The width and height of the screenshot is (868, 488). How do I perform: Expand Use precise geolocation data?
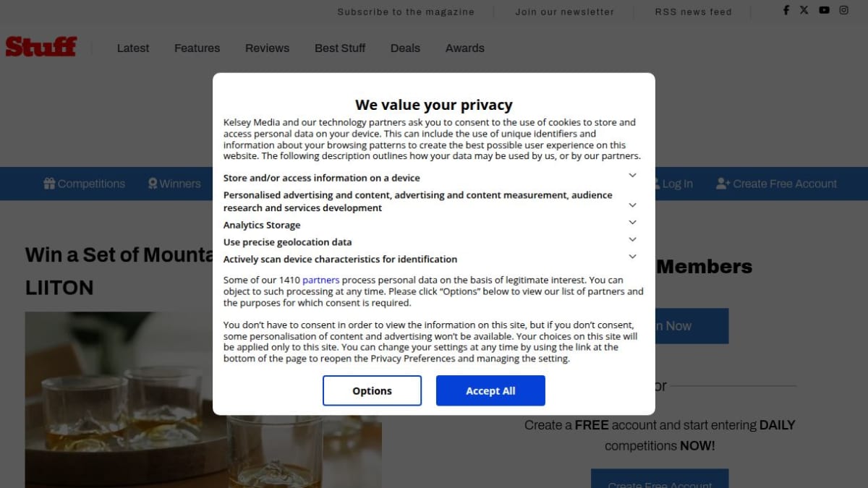coord(632,239)
